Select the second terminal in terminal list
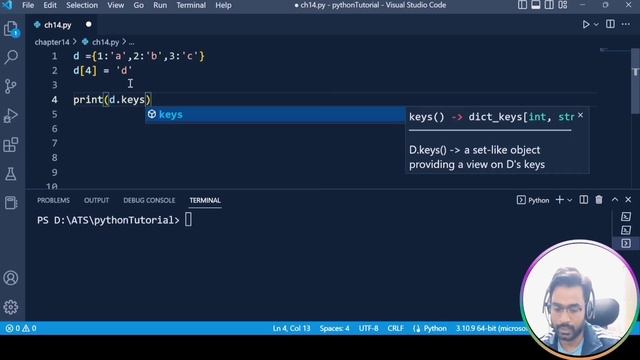 tap(626, 230)
